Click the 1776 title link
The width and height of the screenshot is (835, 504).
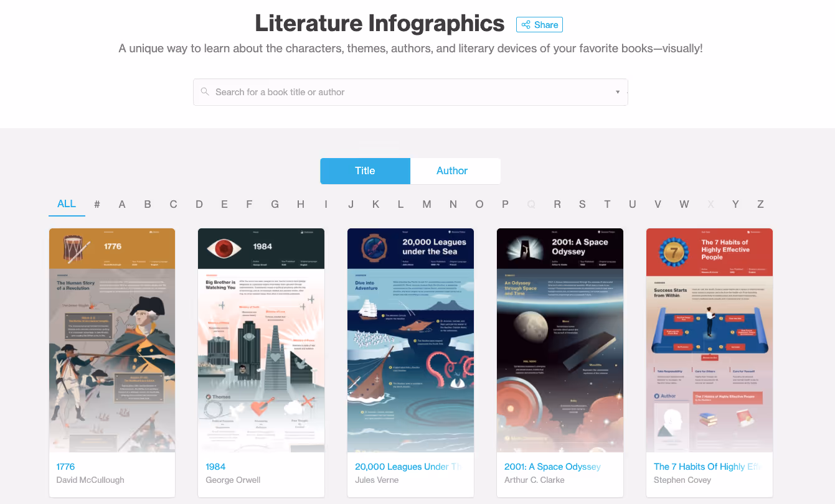pyautogui.click(x=65, y=467)
